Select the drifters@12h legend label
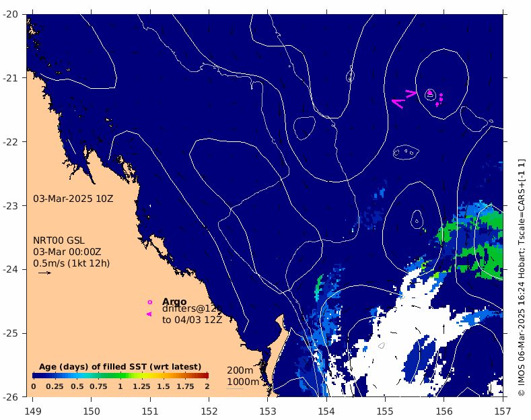The height and width of the screenshot is (420, 531). pyautogui.click(x=192, y=308)
